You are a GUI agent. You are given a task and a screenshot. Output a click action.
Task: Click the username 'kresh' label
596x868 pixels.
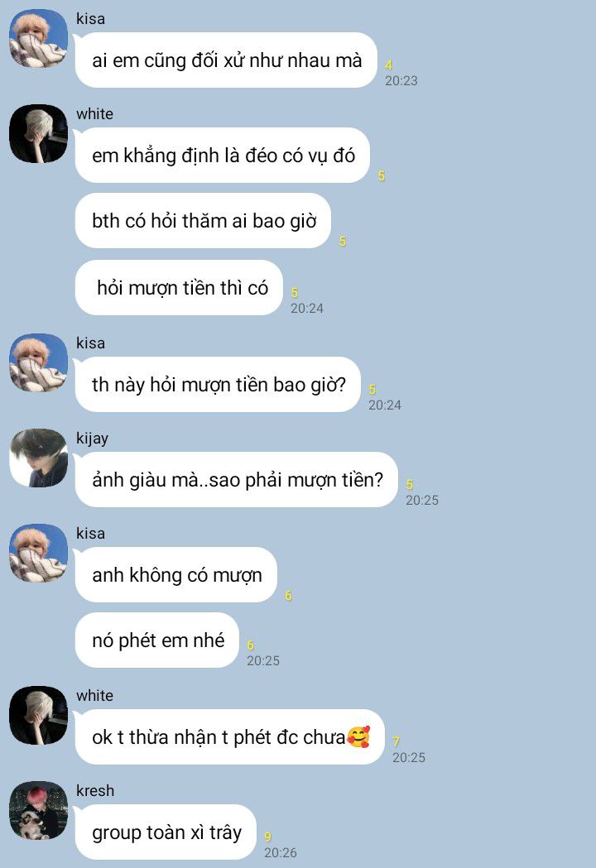click(x=95, y=790)
